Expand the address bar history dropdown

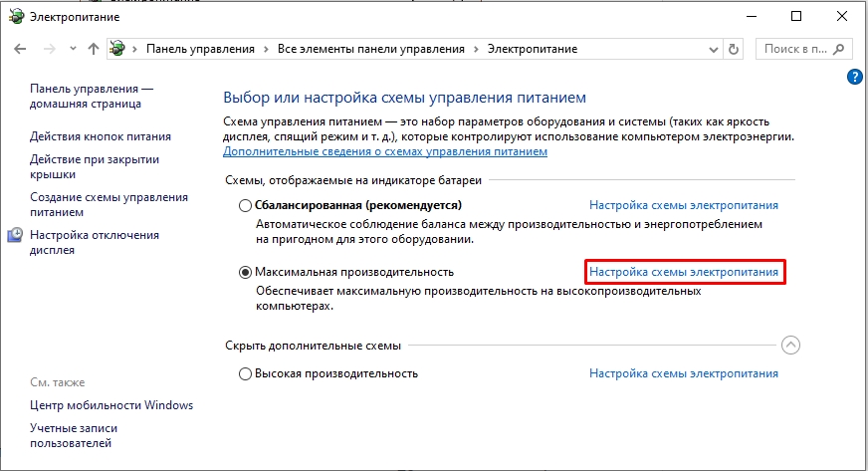pyautogui.click(x=712, y=49)
